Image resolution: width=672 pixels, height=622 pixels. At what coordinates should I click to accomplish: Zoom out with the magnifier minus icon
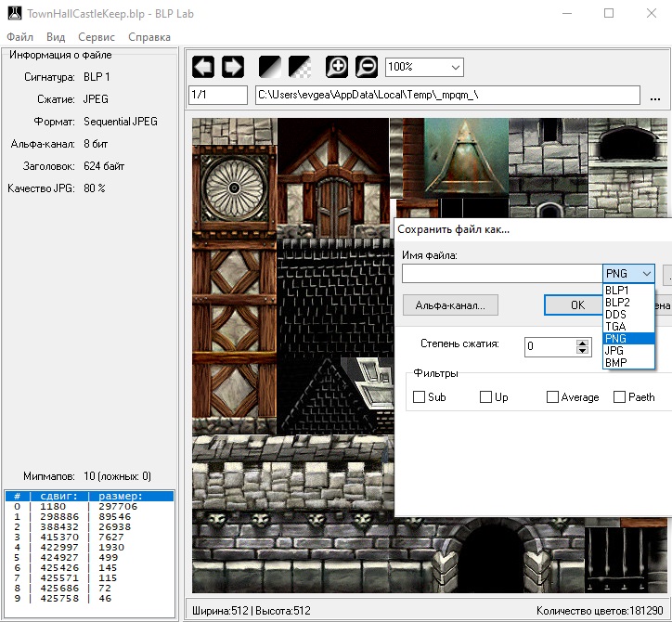point(367,67)
